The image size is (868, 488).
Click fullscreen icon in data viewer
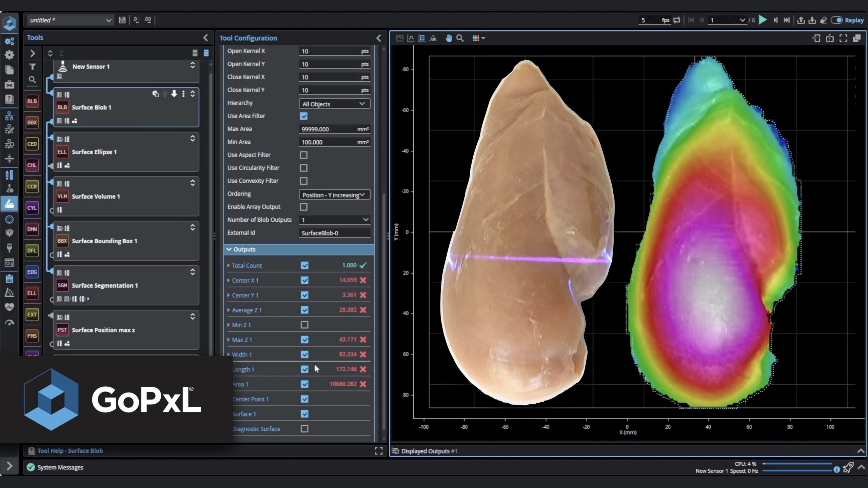click(x=843, y=38)
